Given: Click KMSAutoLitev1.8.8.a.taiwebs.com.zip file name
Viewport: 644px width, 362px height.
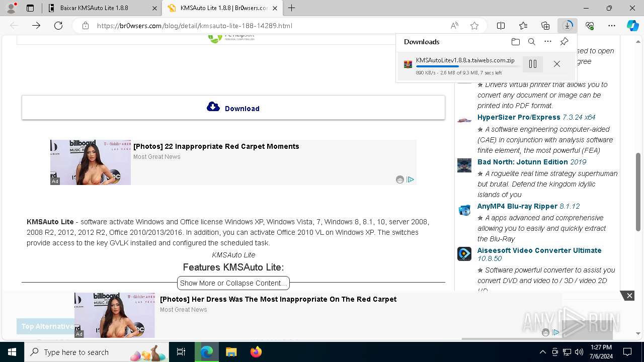Looking at the screenshot, I should 465,60.
